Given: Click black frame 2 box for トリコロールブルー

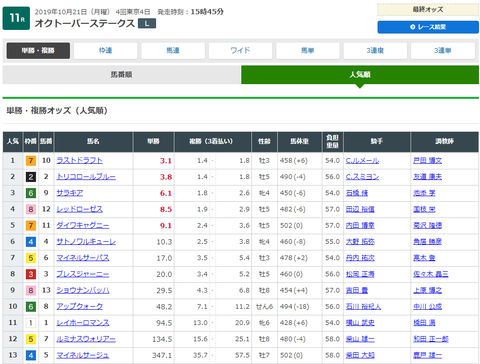Looking at the screenshot, I should (31, 177).
